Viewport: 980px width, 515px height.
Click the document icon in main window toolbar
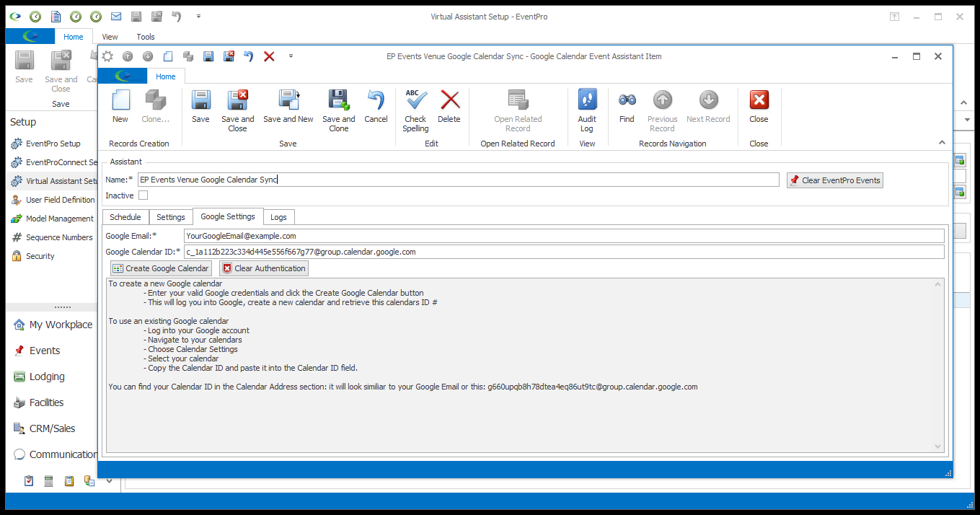(x=56, y=17)
